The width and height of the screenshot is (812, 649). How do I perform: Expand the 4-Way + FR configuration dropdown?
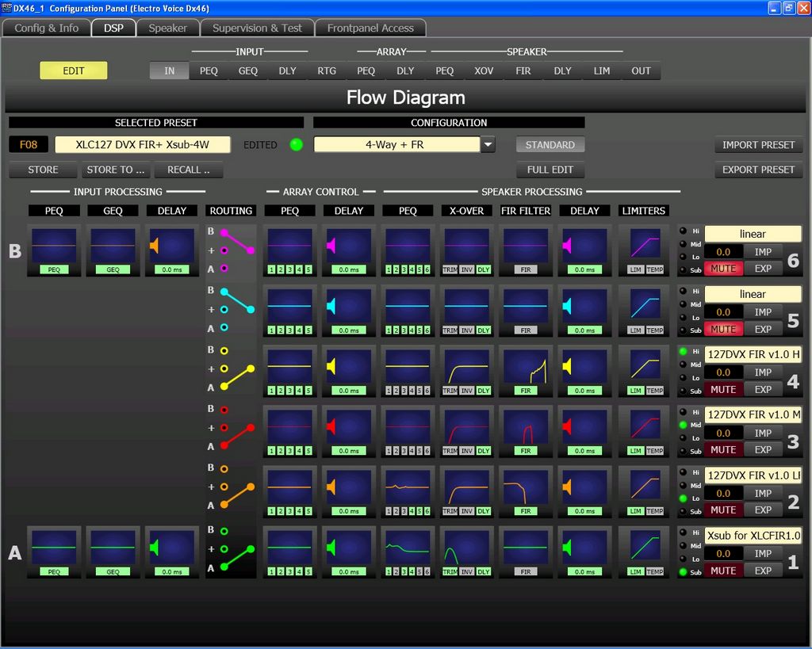pos(488,145)
